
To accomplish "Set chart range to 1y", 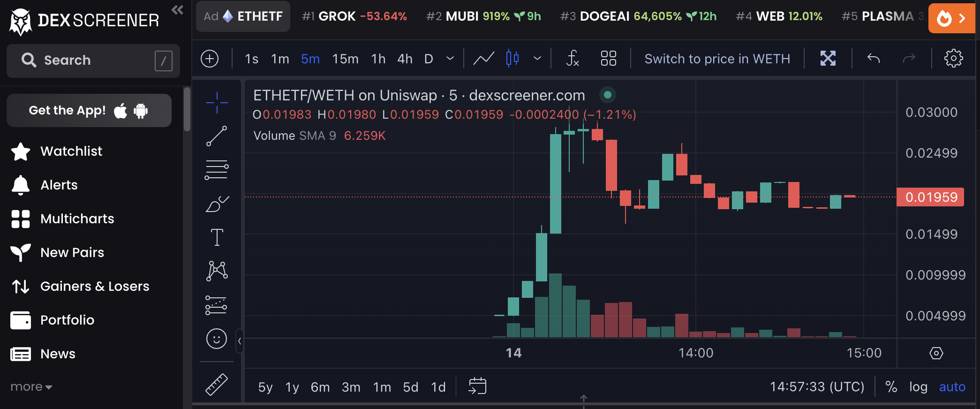I will pos(292,387).
